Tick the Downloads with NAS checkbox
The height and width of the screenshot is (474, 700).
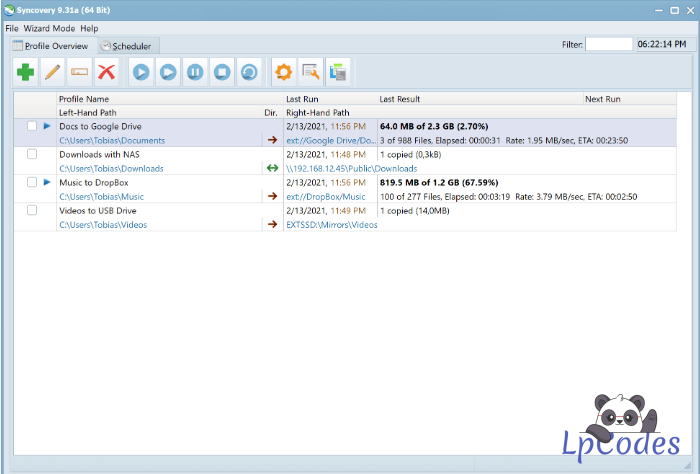(x=32, y=155)
